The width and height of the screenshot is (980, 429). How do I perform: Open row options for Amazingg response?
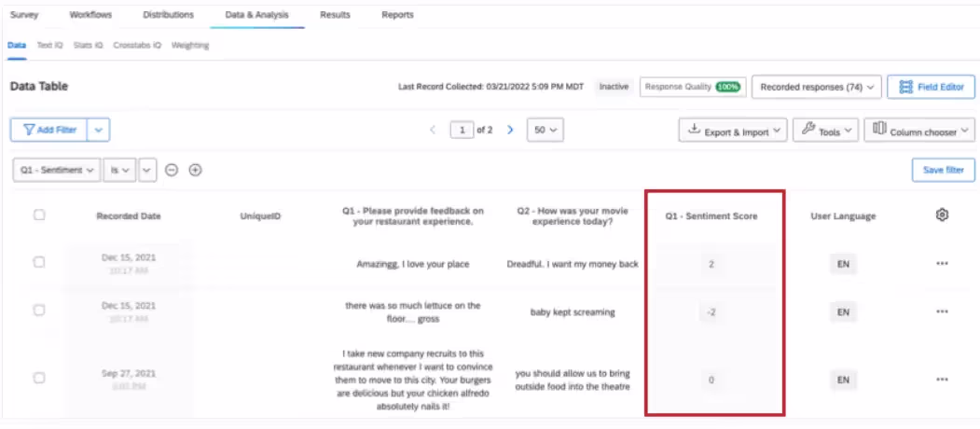point(942,263)
